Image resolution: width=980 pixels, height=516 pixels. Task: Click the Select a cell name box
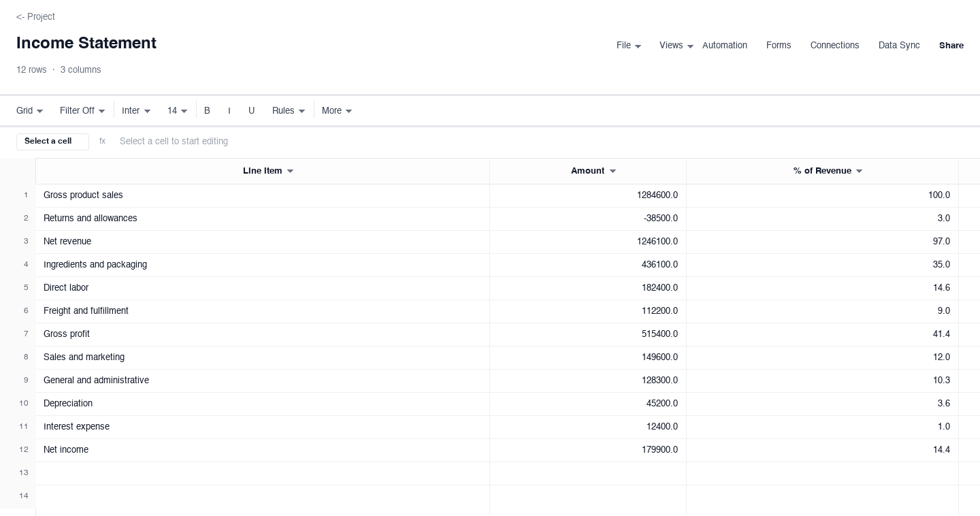pos(52,142)
